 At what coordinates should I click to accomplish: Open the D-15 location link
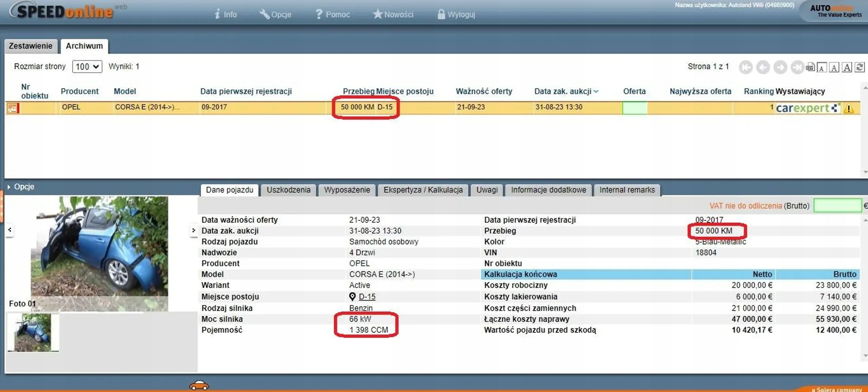pos(367,297)
